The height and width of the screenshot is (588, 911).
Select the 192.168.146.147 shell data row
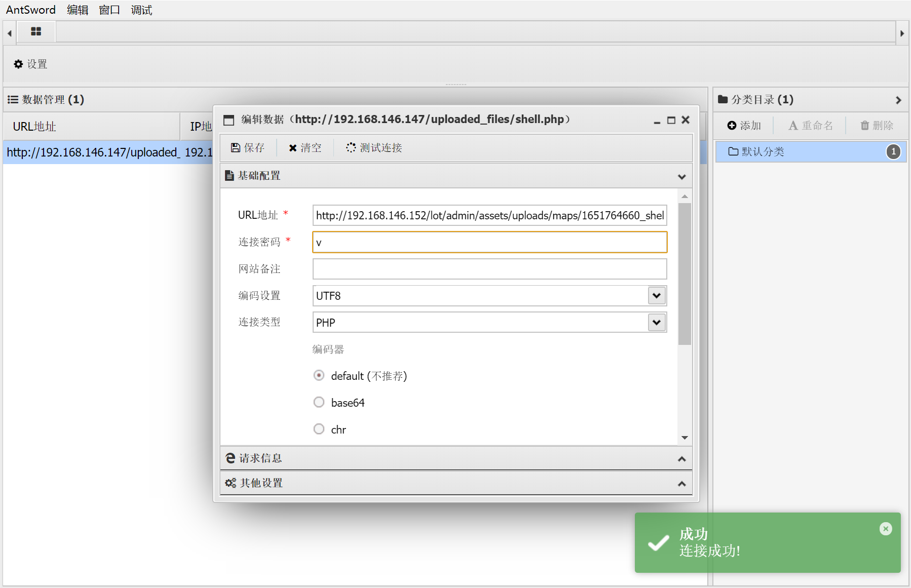(x=108, y=152)
